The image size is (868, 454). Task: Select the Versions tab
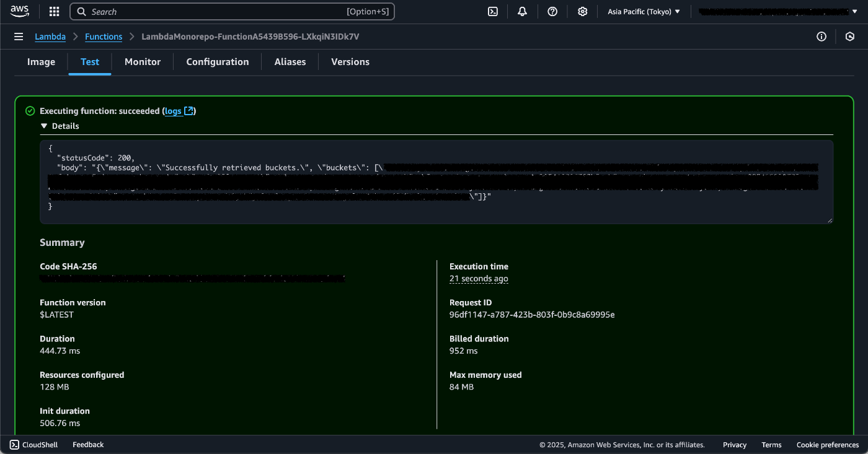[x=350, y=61]
